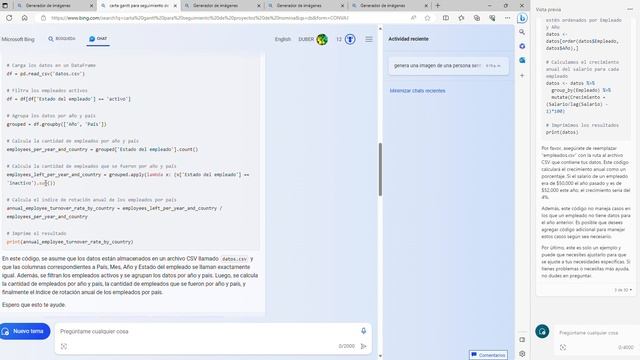Close the first Generador de imágenes tab

(x=91, y=6)
